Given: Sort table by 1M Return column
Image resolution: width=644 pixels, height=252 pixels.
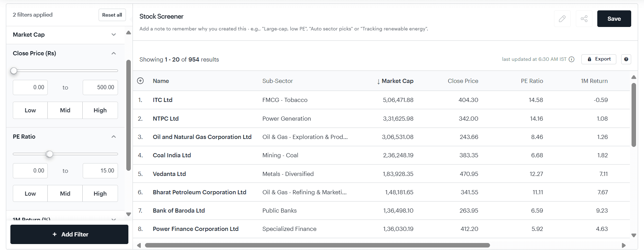Looking at the screenshot, I should pos(594,81).
